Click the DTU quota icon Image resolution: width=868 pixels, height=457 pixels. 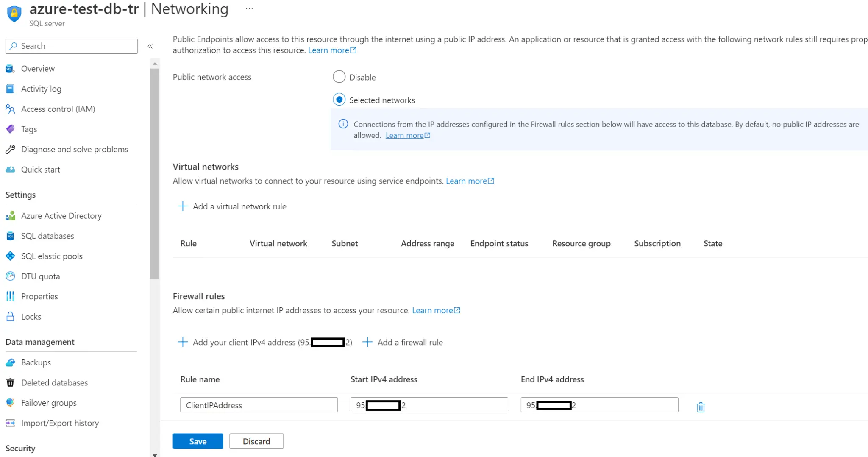(x=10, y=276)
